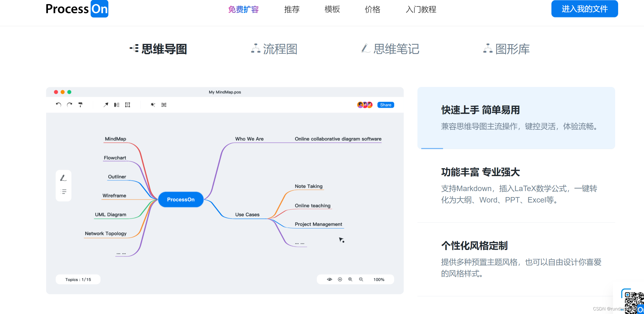Click the structure layout icon
The width and height of the screenshot is (644, 314).
tap(117, 105)
